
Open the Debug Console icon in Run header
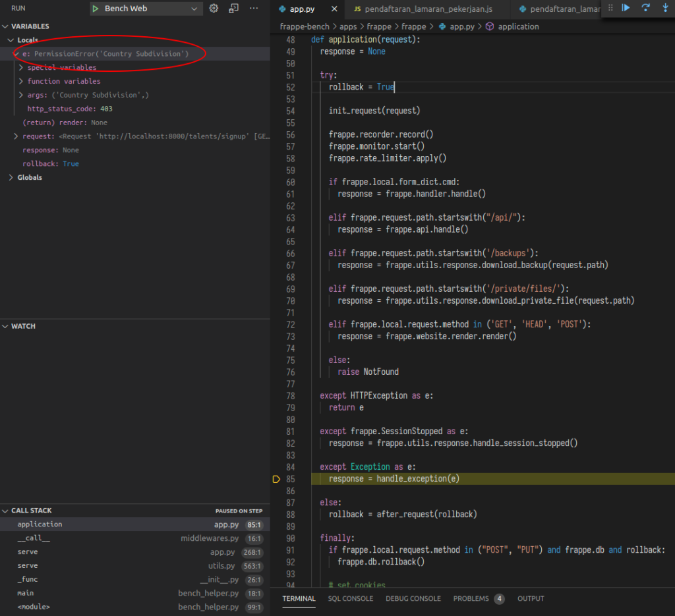[234, 9]
